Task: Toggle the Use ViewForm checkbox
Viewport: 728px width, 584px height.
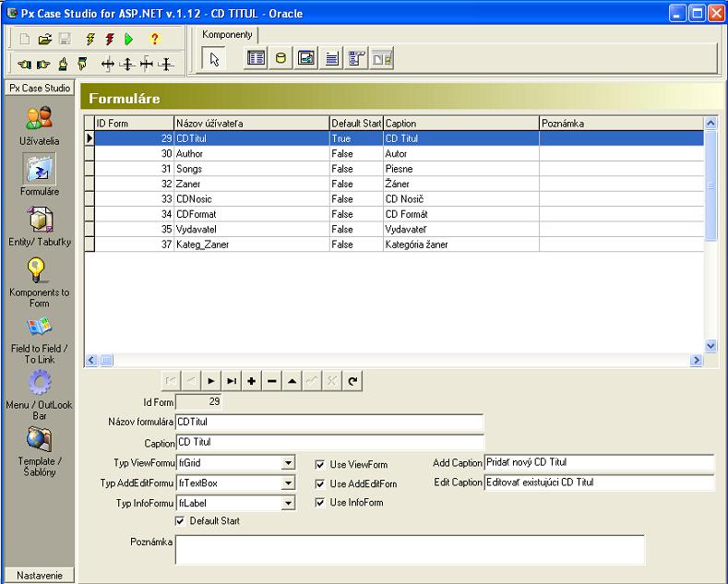Action: [320, 464]
